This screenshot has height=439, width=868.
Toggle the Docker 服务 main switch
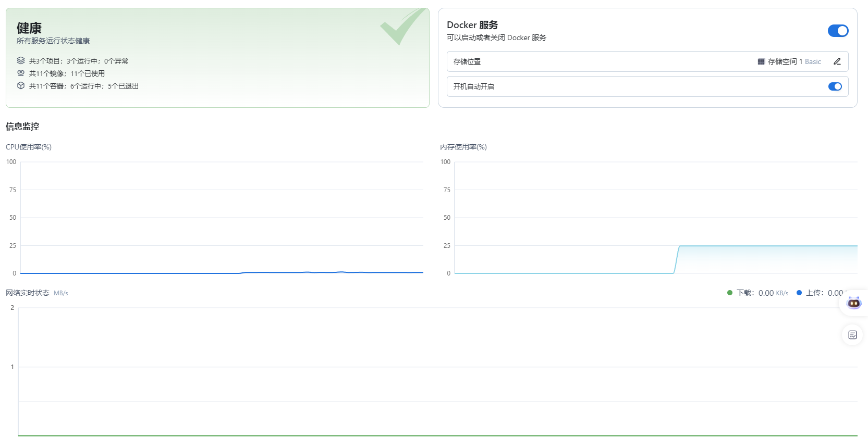[838, 31]
